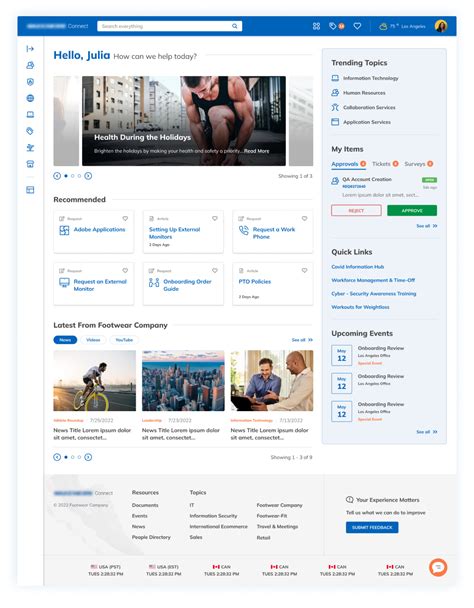This screenshot has height=608, width=474.
Task: Open See all under My Items
Action: (427, 226)
